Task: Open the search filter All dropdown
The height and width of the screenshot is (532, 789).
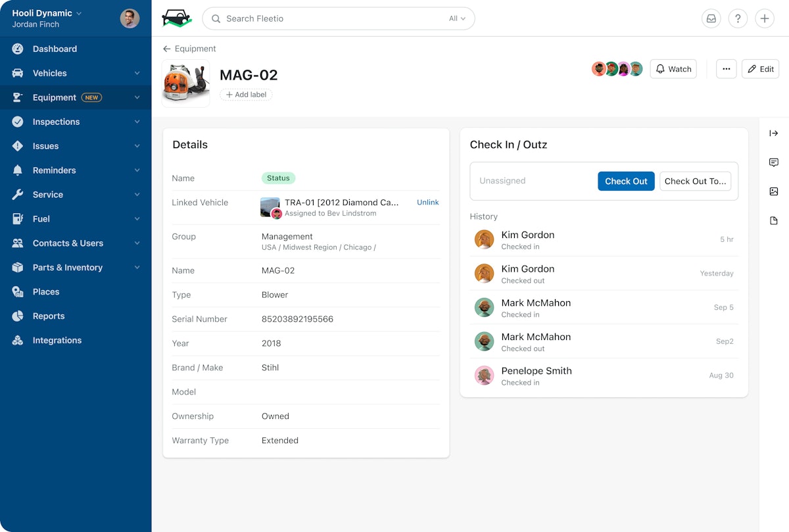Action: coord(457,18)
